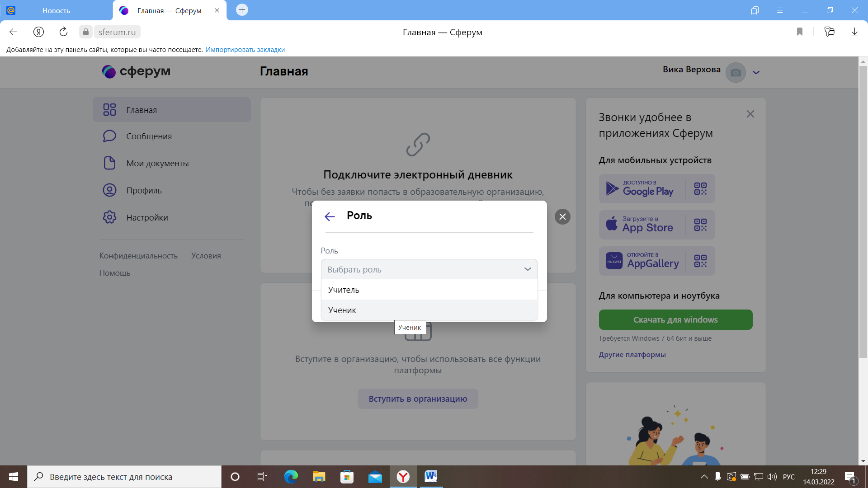
Task: Click the page vertical scrollbar
Action: point(863,212)
